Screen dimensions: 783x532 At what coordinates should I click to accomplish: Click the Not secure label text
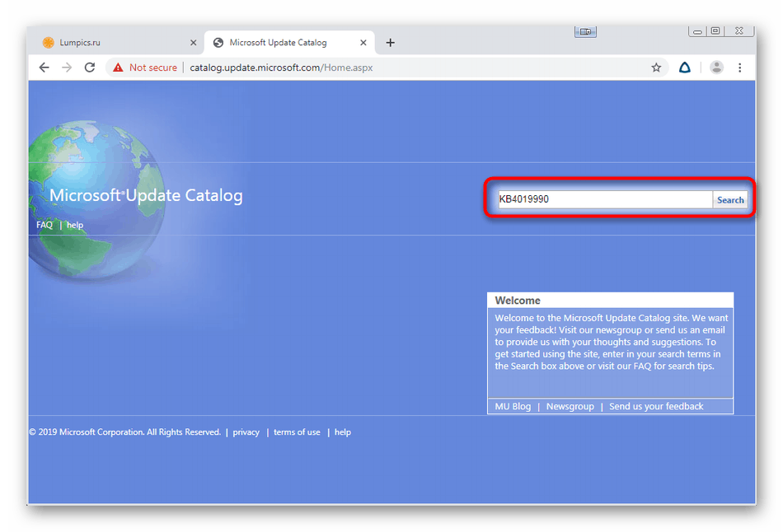pyautogui.click(x=153, y=68)
